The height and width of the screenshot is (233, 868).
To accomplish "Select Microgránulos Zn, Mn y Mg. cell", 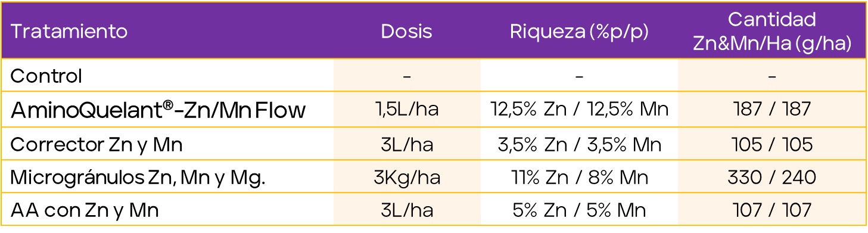I will 138,178.
